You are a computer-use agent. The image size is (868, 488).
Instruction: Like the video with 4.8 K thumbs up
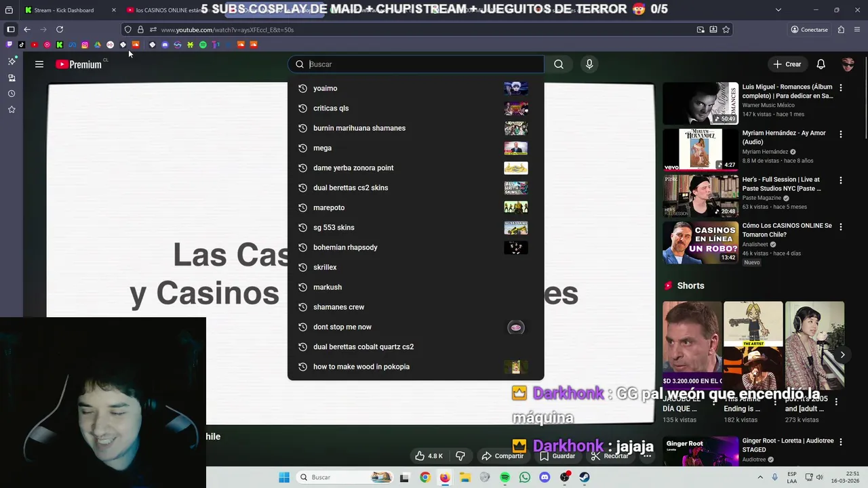pyautogui.click(x=429, y=456)
